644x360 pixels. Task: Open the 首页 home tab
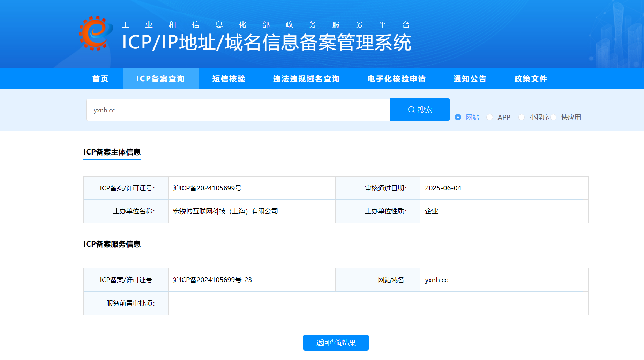tap(100, 79)
